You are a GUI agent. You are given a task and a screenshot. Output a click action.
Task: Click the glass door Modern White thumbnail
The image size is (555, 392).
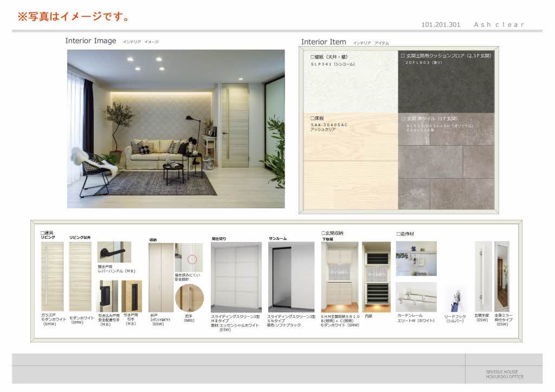[52, 276]
